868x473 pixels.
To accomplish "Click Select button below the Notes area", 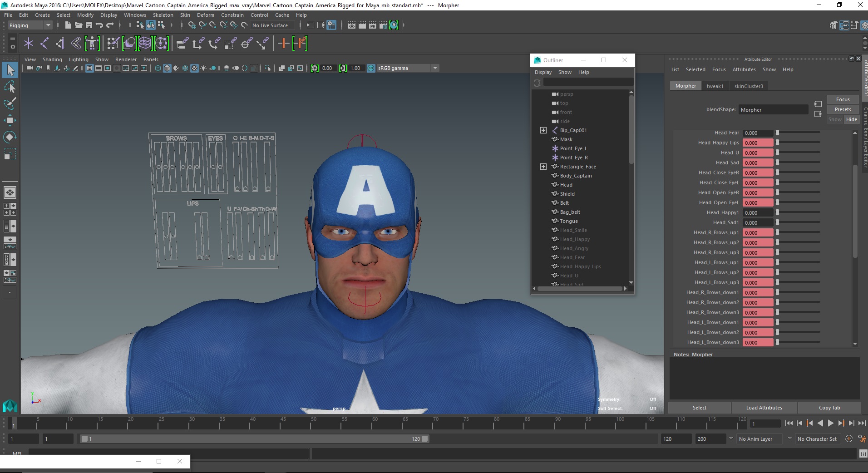I will pyautogui.click(x=699, y=408).
